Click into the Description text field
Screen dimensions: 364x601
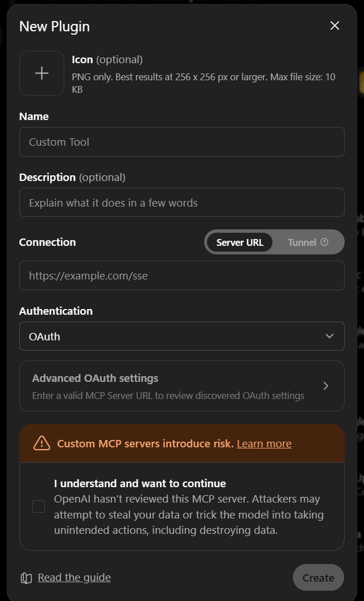(x=182, y=203)
